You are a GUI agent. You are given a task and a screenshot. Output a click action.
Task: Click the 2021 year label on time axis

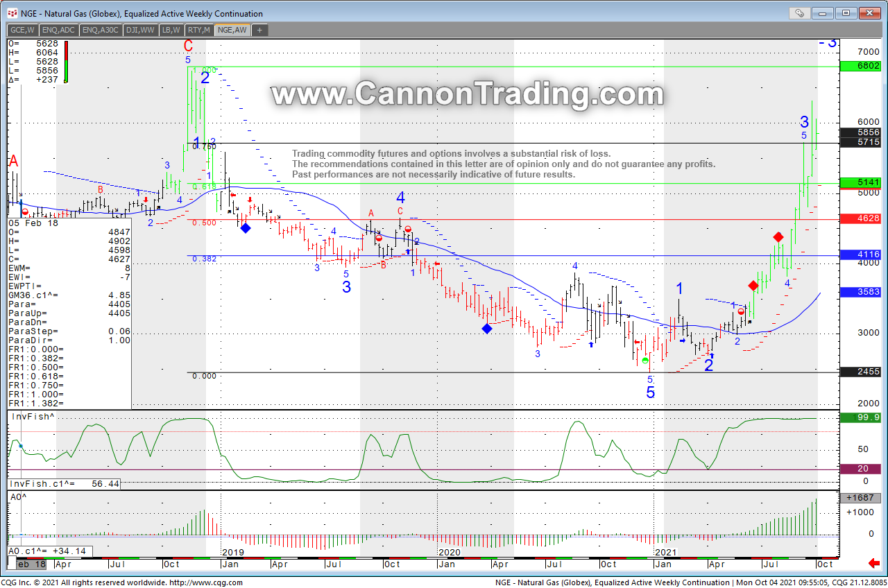pyautogui.click(x=666, y=552)
